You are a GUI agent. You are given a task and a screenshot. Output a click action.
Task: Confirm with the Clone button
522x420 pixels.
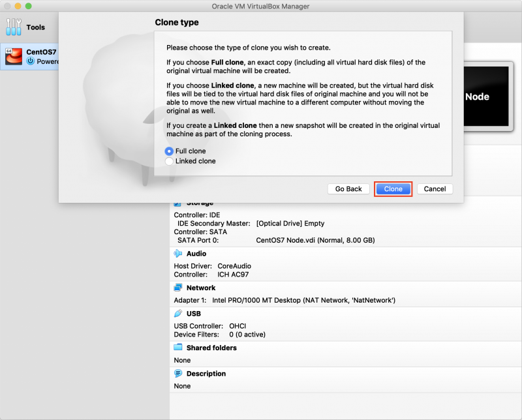click(x=393, y=189)
